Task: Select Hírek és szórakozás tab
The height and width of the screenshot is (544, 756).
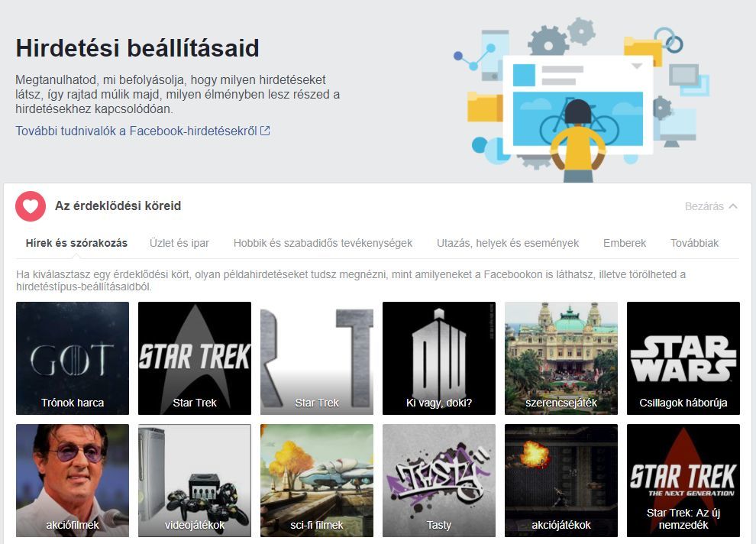Action: (x=76, y=243)
